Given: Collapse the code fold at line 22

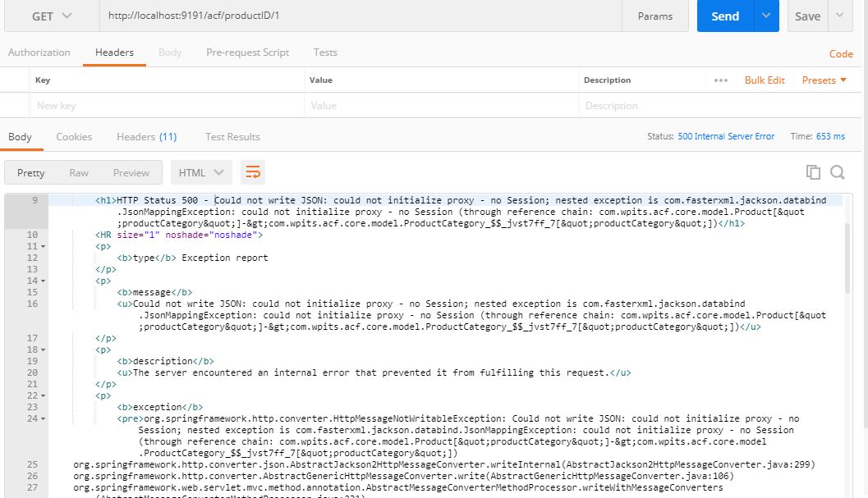Looking at the screenshot, I should (x=44, y=396).
